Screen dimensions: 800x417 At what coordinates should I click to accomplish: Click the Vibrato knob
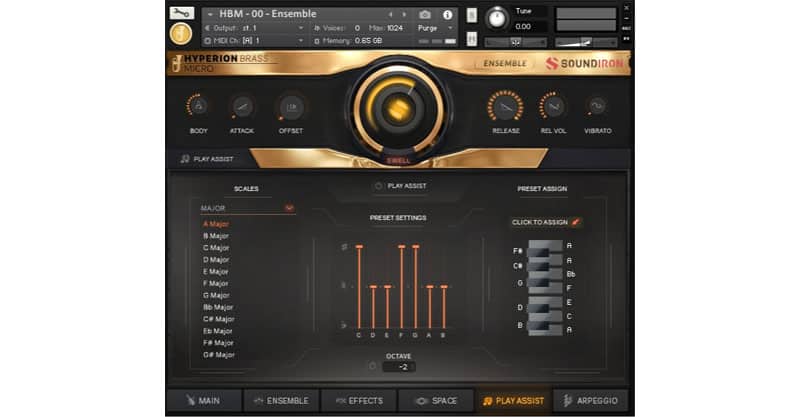tap(597, 106)
